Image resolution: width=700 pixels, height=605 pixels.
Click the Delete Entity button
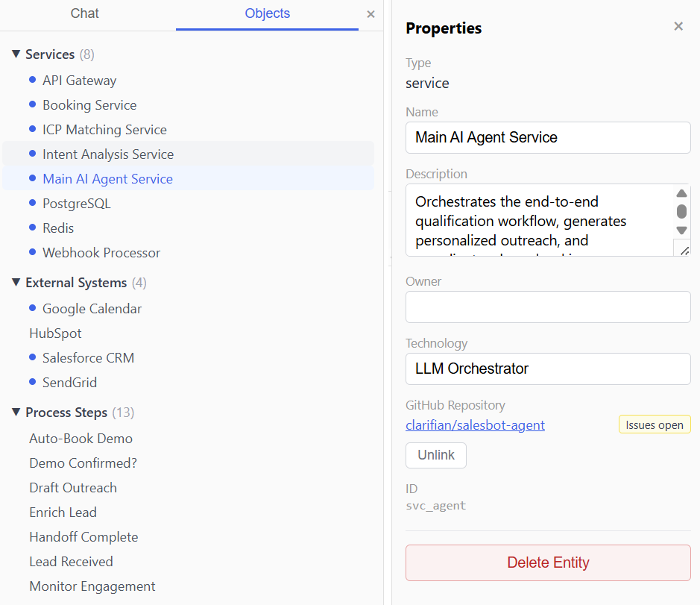[548, 562]
